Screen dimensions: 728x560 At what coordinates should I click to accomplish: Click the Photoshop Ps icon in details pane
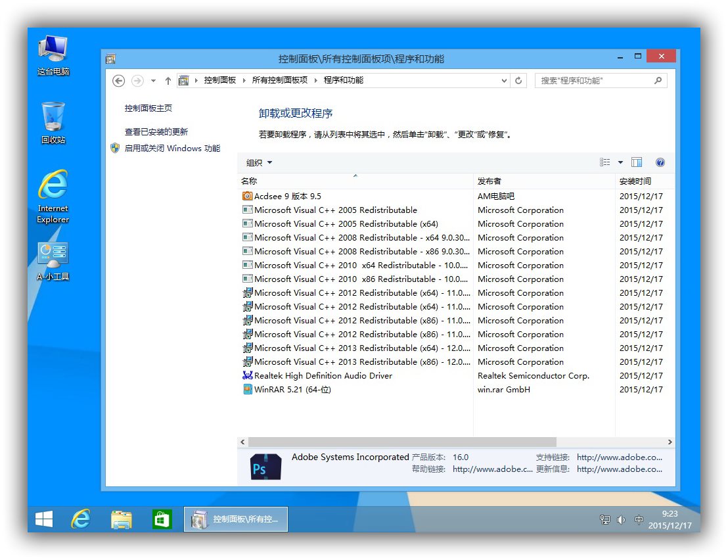[x=265, y=467]
